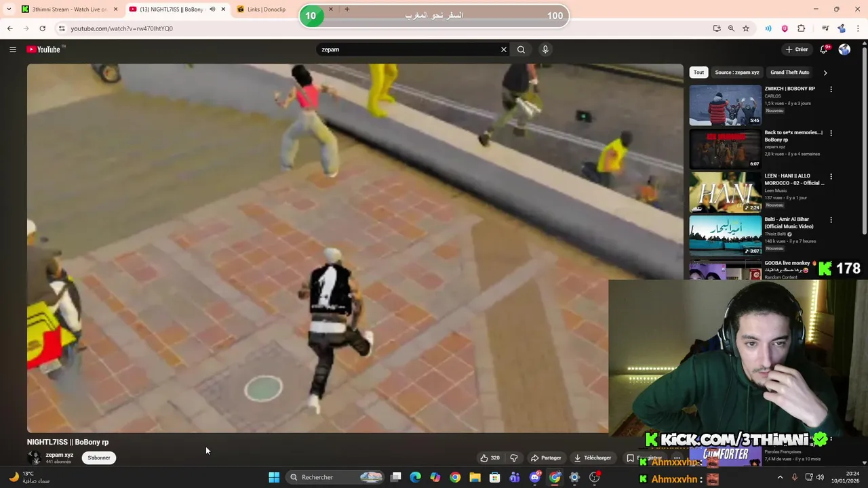The height and width of the screenshot is (488, 868).
Task: Select the 'Grand Theft Auto' chip
Action: 790,73
